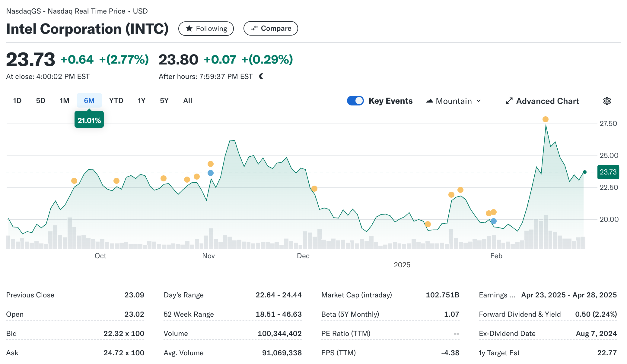Image resolution: width=627 pixels, height=364 pixels.
Task: Click the Advanced Chart expand arrow icon
Action: point(509,101)
